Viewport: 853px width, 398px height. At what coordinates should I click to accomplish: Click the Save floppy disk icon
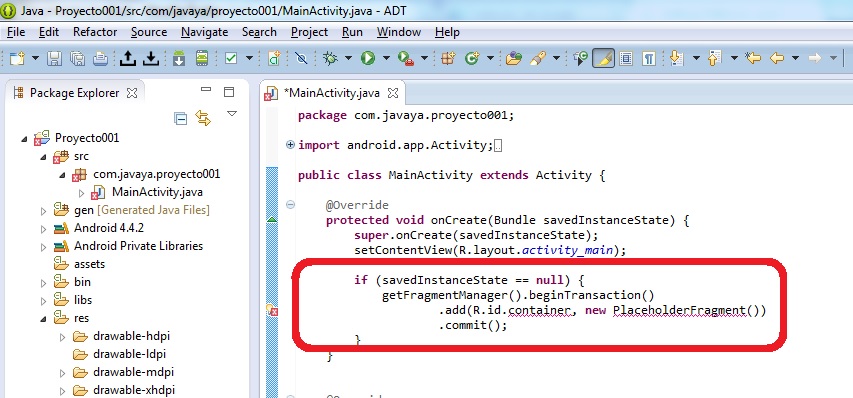[54, 58]
